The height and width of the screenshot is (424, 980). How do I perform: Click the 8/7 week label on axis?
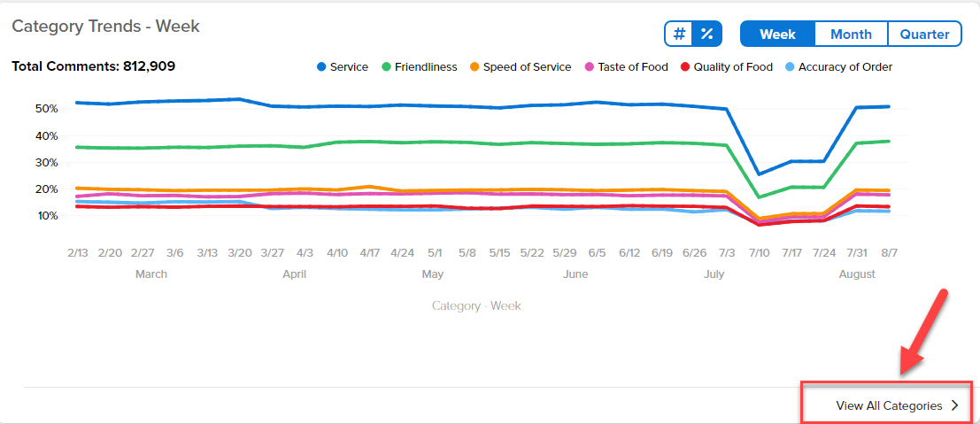click(888, 252)
